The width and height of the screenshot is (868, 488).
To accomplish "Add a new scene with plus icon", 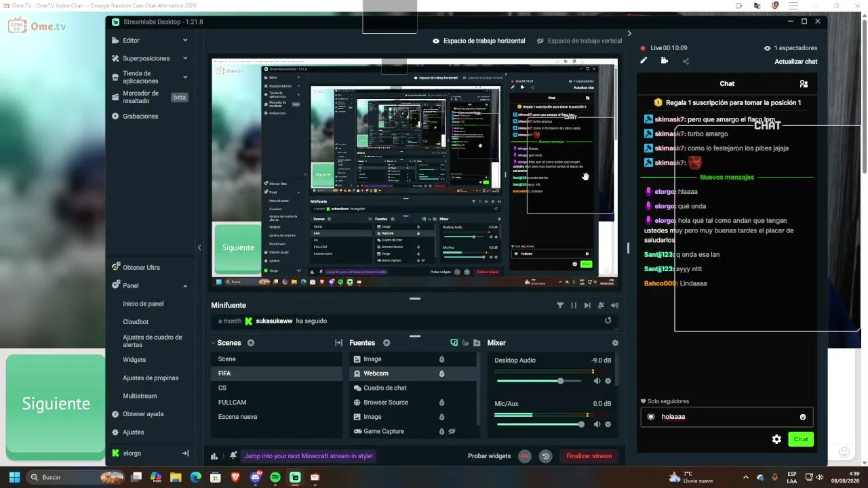I will click(x=251, y=343).
